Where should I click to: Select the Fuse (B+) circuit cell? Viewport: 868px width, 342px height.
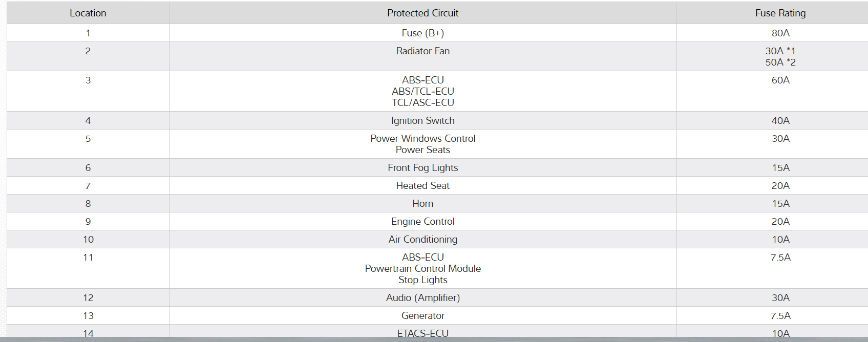(x=422, y=33)
